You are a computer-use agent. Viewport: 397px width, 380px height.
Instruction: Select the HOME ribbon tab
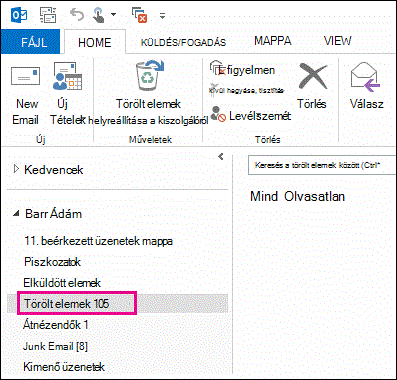(95, 42)
